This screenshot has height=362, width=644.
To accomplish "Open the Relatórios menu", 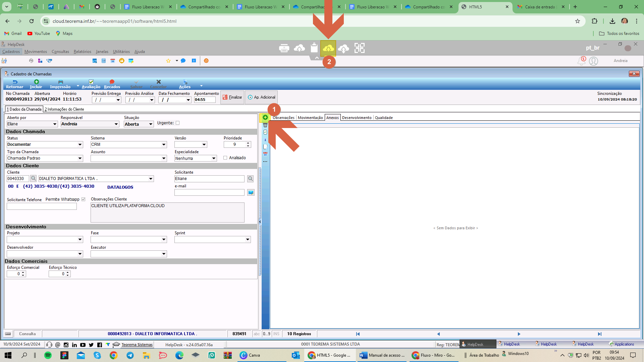I will coord(83,52).
